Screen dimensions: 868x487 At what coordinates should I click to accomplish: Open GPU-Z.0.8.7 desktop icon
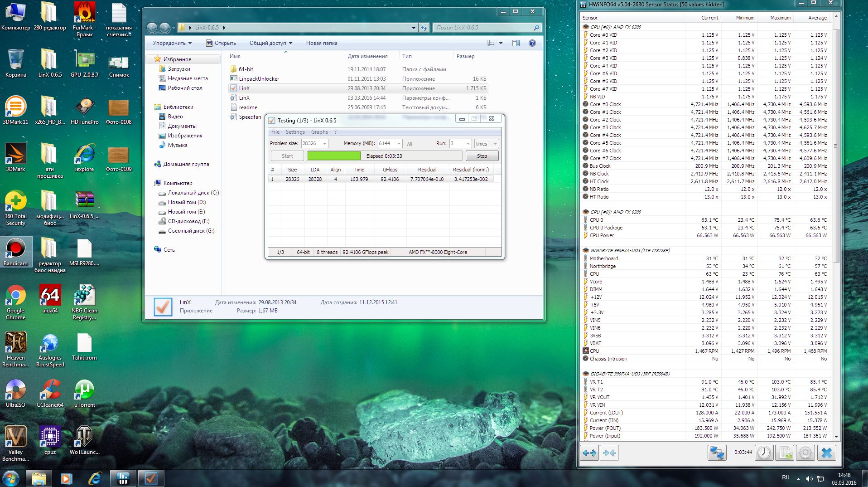84,63
